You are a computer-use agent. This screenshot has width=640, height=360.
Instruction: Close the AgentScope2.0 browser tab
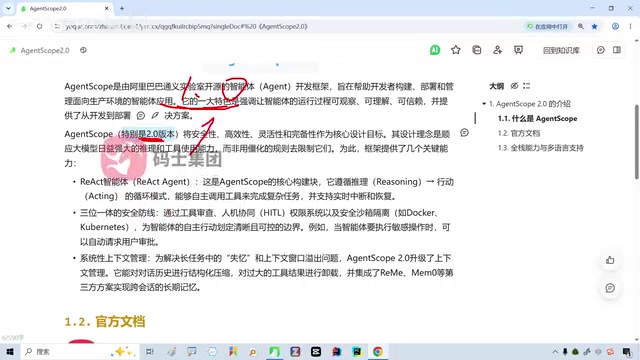click(x=107, y=8)
